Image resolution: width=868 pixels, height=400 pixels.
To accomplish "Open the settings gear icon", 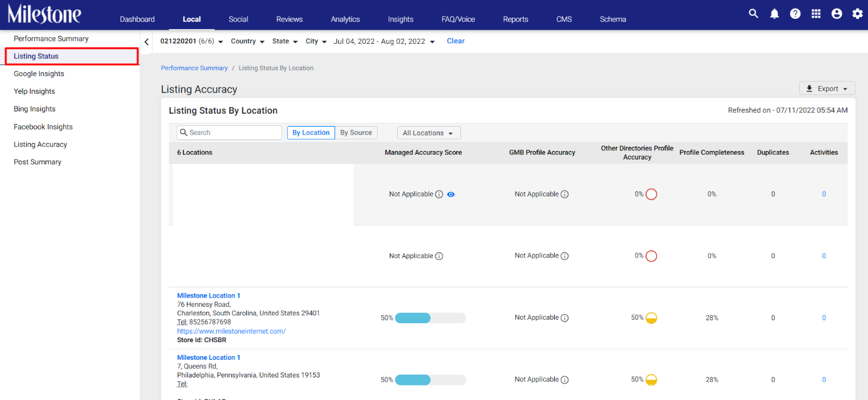I will (x=857, y=13).
